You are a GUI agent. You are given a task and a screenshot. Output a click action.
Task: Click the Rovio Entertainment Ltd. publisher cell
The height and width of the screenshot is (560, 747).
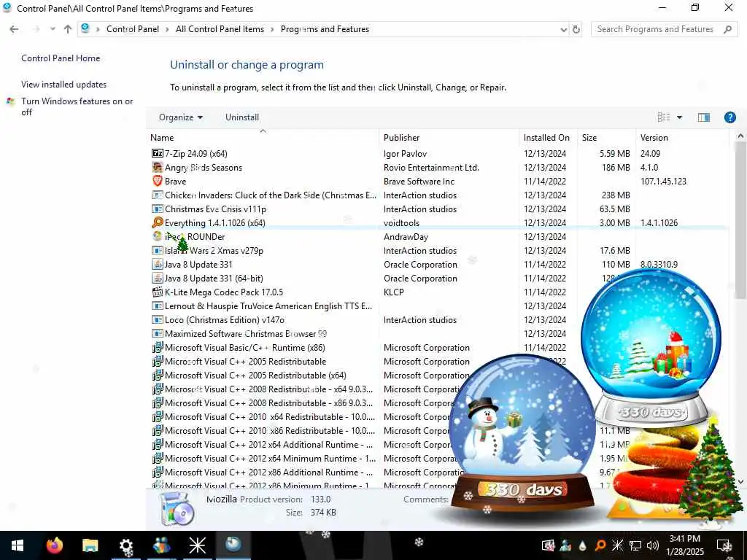(431, 167)
